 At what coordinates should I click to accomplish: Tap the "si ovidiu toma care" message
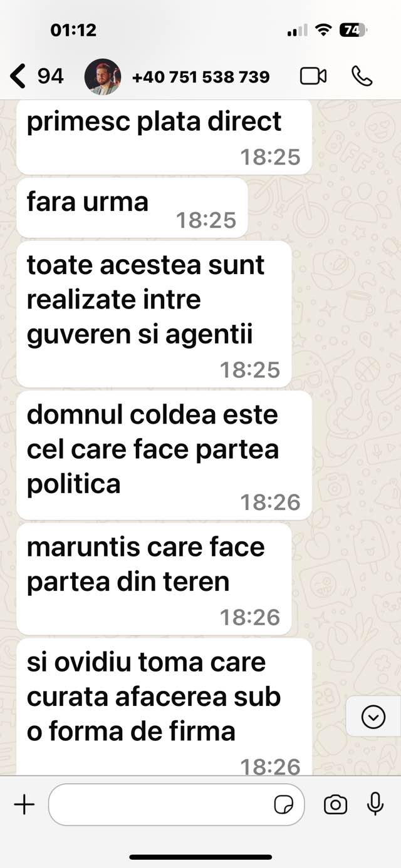pyautogui.click(x=164, y=707)
